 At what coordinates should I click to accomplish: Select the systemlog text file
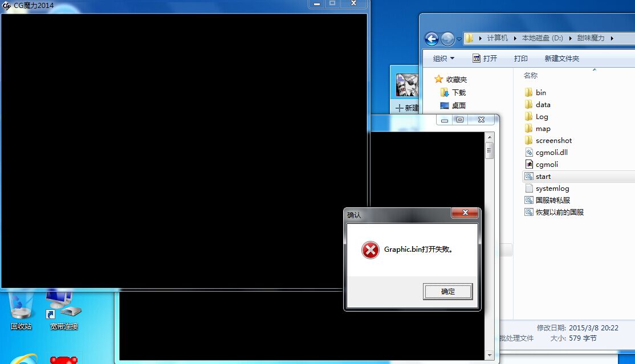tap(552, 189)
